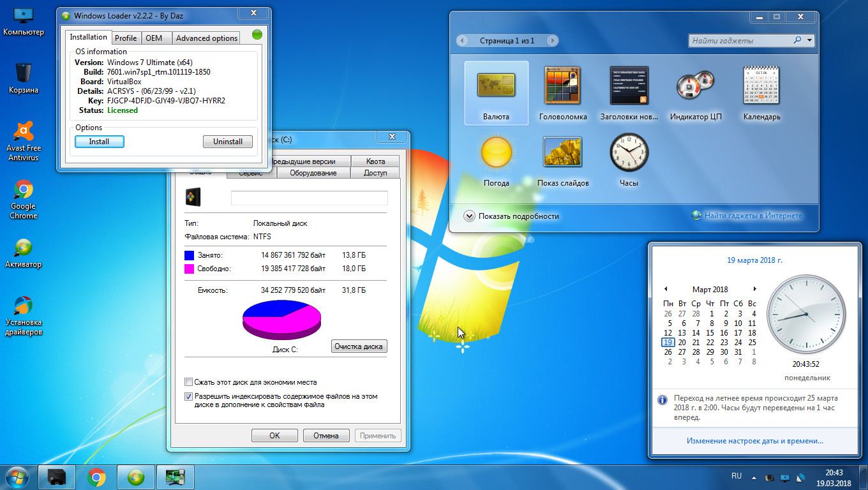Select the Показ слайдов gadget
This screenshot has width=868, height=490.
pyautogui.click(x=562, y=160)
